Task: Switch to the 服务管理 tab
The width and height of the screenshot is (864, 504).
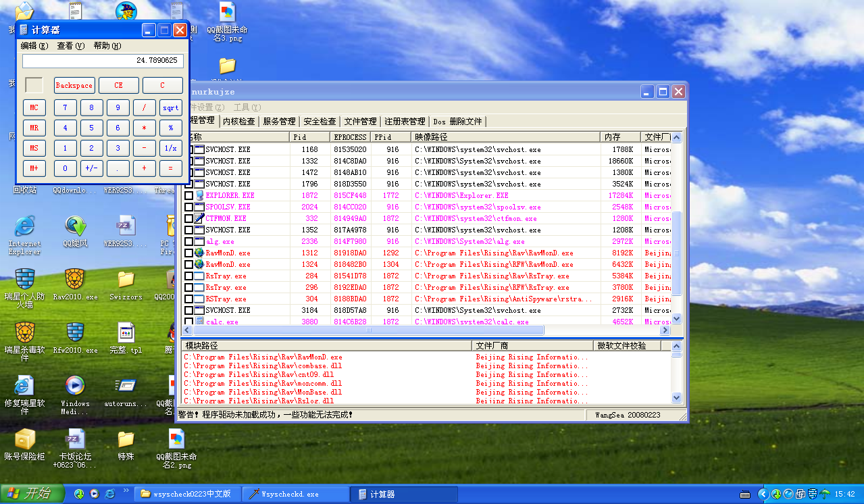Action: pyautogui.click(x=279, y=122)
